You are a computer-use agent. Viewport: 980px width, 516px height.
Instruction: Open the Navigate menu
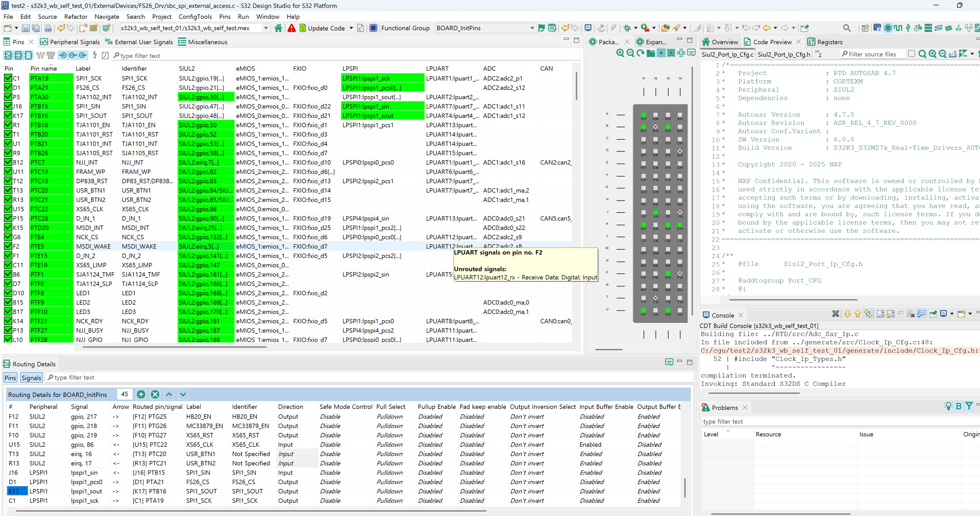107,17
